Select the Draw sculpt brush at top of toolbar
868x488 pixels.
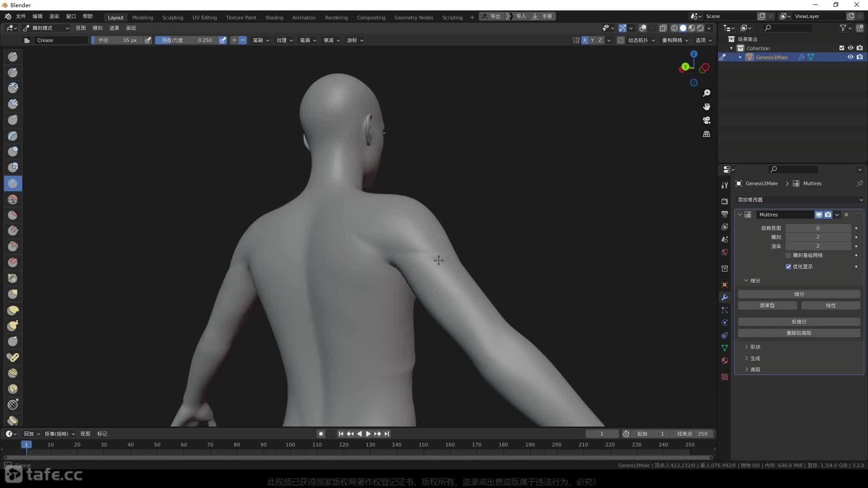pos(13,57)
